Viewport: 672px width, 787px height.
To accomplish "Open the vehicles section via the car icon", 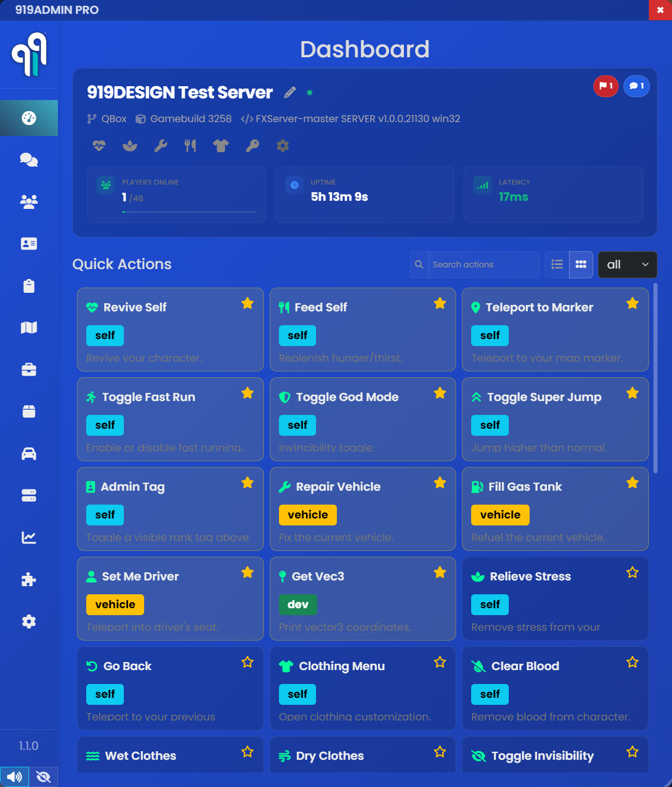I will [x=29, y=454].
